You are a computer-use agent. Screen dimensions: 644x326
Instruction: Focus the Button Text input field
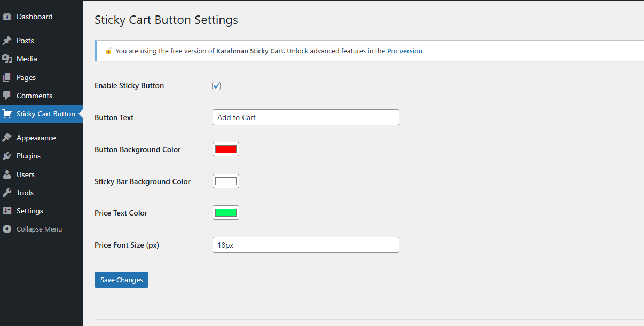[x=306, y=117]
